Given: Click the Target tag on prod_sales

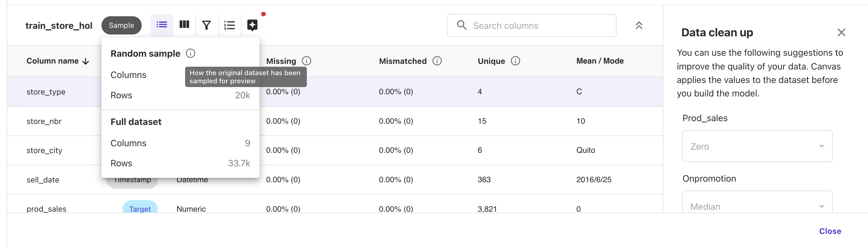Looking at the screenshot, I should point(140,209).
